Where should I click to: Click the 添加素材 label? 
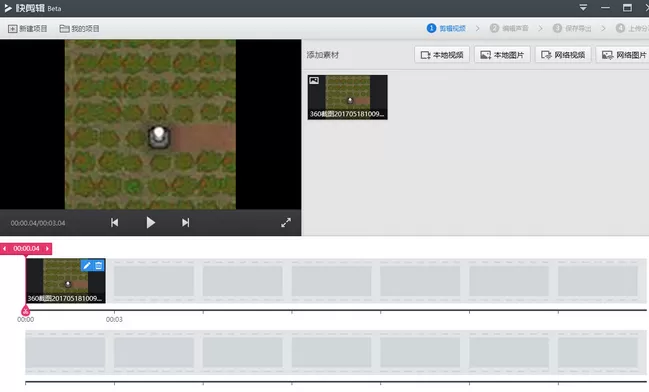click(x=323, y=55)
